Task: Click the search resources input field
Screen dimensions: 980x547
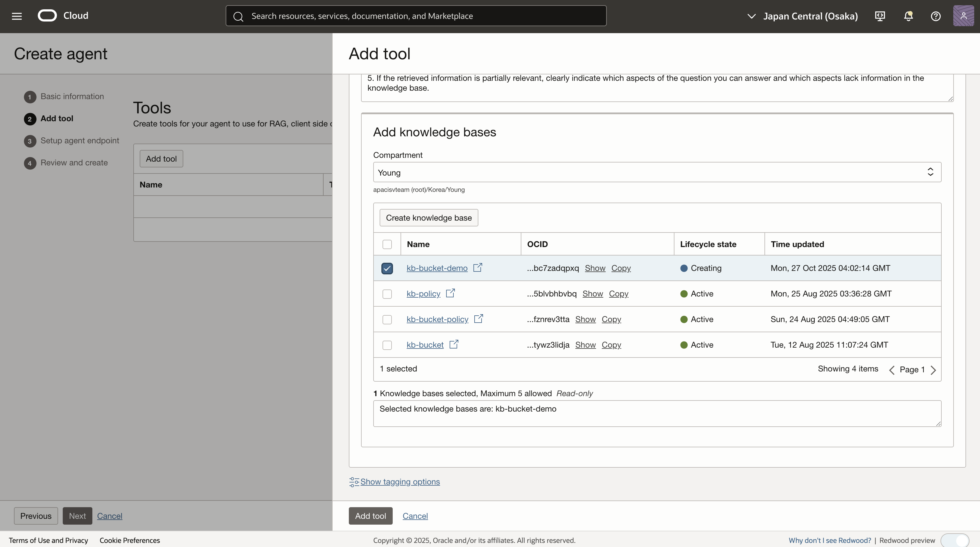Action: (416, 16)
